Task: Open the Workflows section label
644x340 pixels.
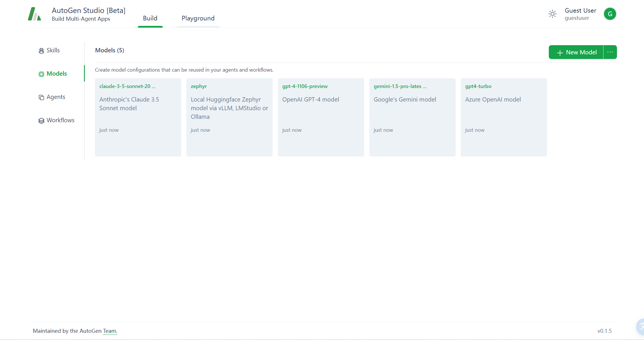Action: [x=60, y=120]
